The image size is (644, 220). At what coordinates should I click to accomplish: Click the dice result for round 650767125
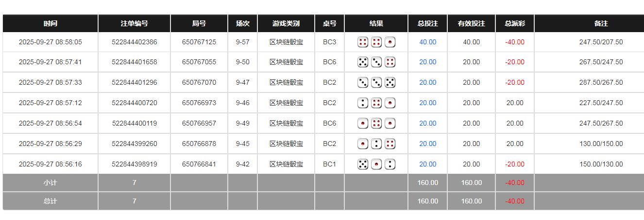[376, 42]
